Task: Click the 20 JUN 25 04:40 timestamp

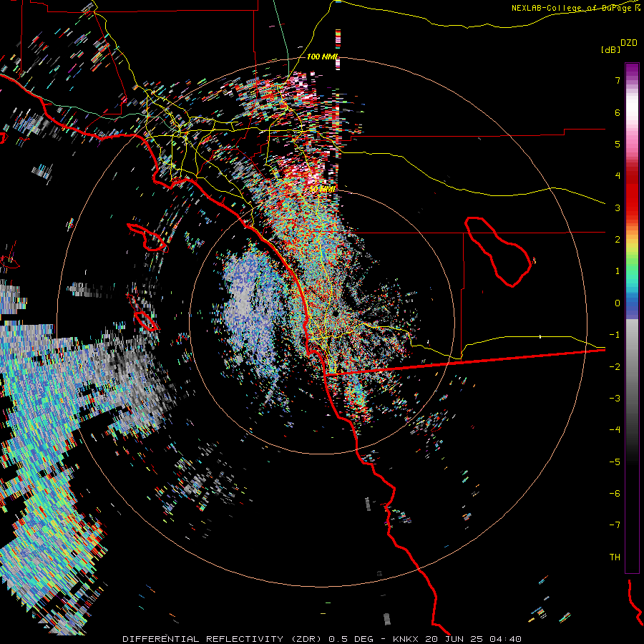Action: tap(473, 639)
